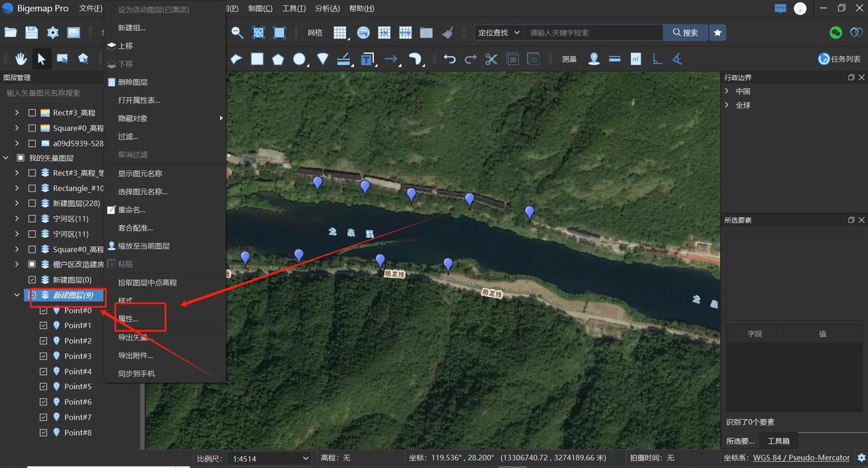Select the pan hand tool

pyautogui.click(x=21, y=59)
